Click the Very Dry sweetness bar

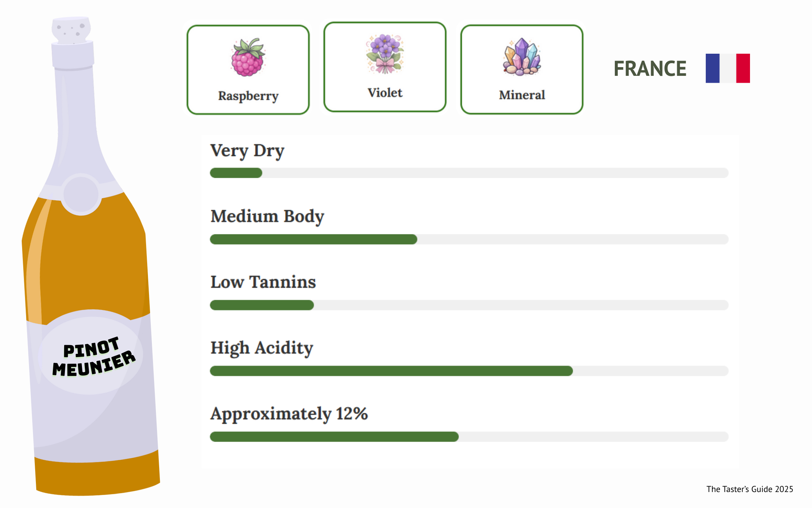469,173
